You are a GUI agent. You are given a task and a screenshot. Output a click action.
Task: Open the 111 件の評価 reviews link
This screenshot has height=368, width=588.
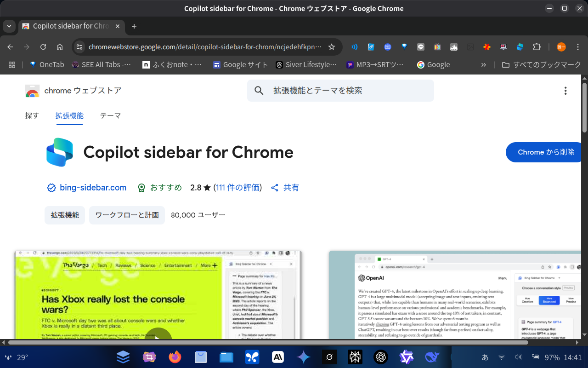237,188
